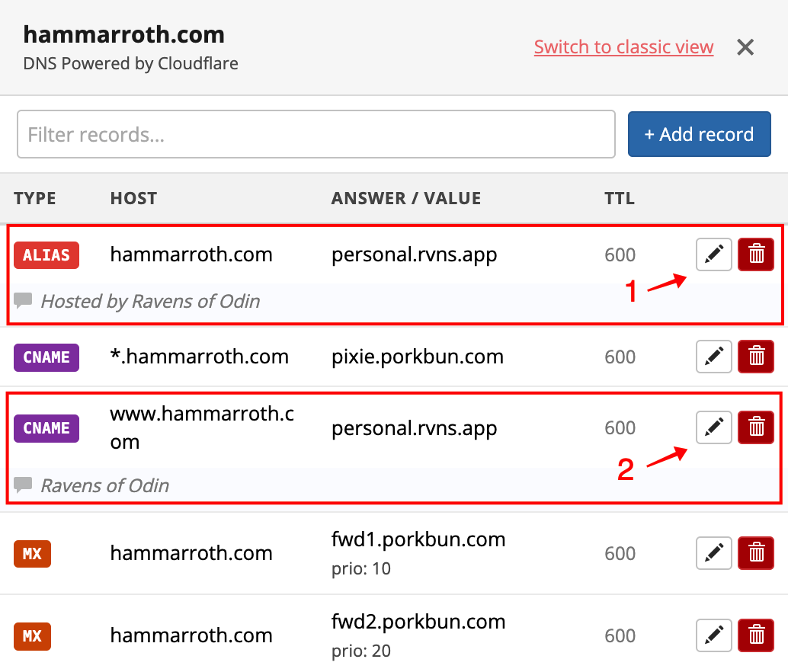Delete the fwd1.porkbun.com MX record
Viewport: 788px width, 672px height.
point(756,553)
